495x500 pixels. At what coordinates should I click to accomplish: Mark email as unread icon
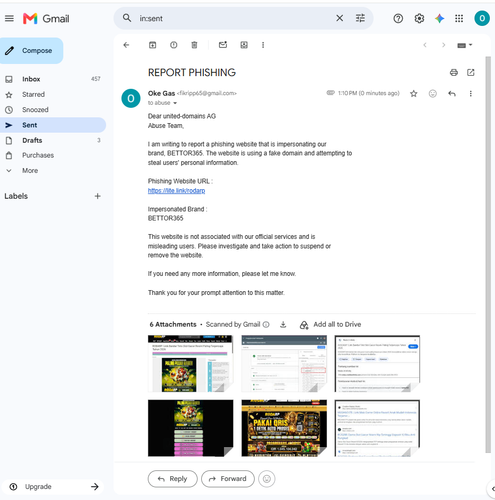pyautogui.click(x=223, y=45)
